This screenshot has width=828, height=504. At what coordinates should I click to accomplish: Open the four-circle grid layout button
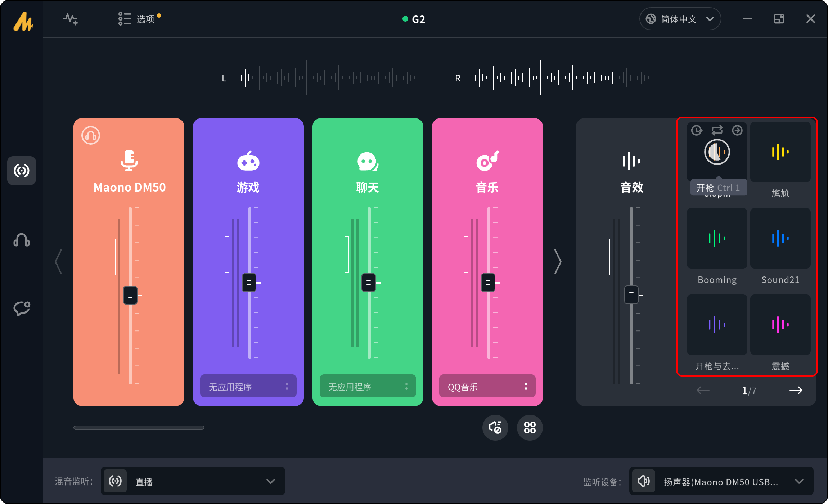click(x=530, y=428)
